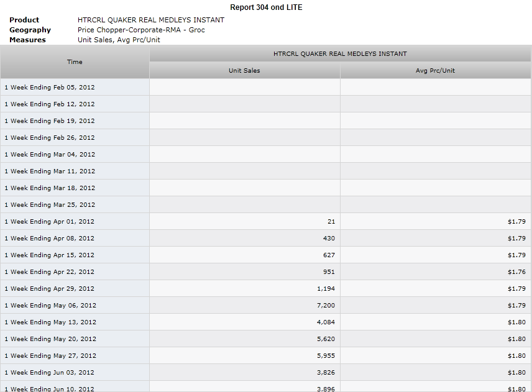The width and height of the screenshot is (532, 392).
Task: Select the report title 'Report 304 ond LITE'
Action: point(266,7)
